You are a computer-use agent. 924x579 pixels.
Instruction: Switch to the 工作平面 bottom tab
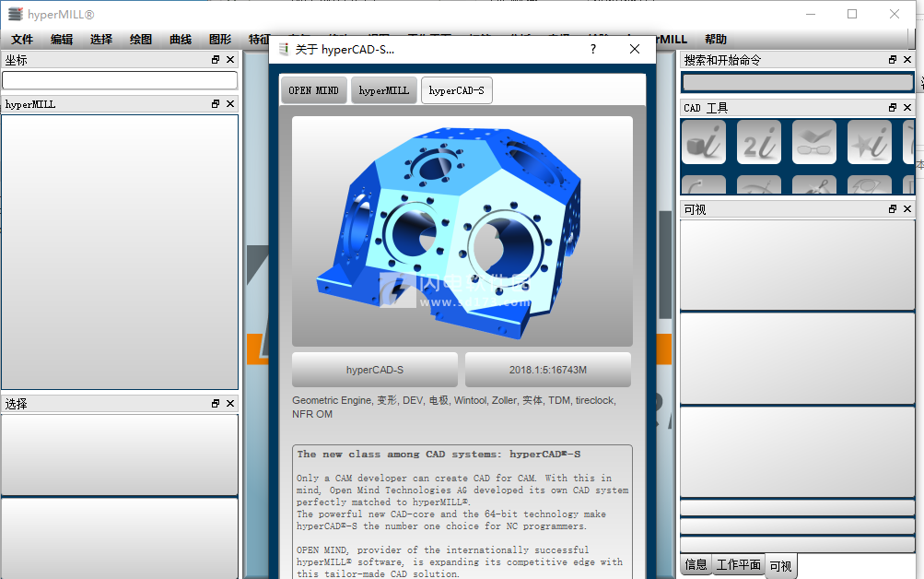click(739, 565)
